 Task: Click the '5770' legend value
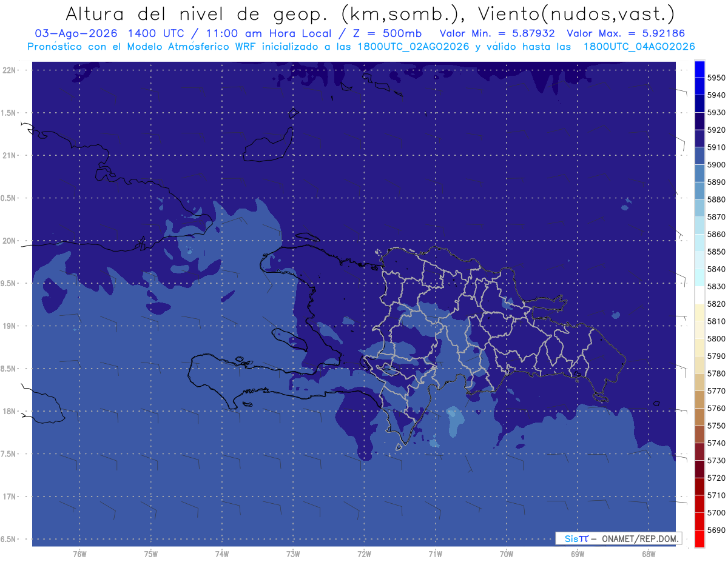[x=716, y=390]
